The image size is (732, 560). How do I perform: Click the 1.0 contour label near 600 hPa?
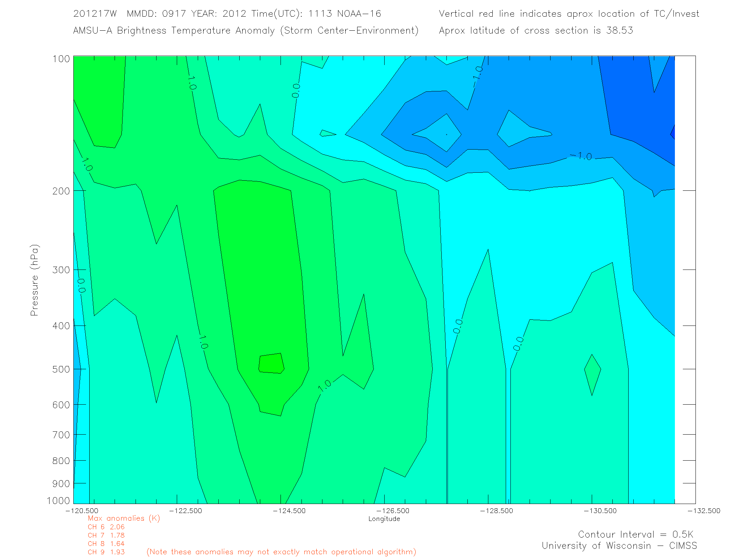click(x=325, y=385)
